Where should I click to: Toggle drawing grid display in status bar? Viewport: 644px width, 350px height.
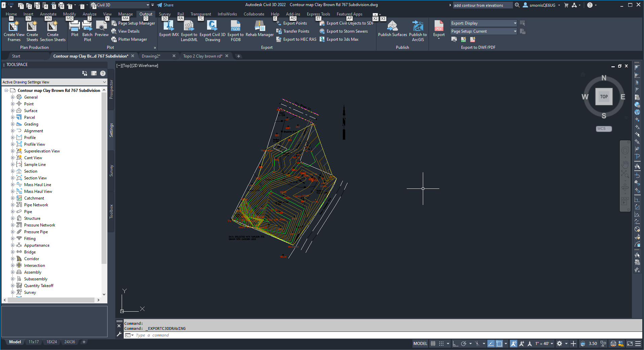pyautogui.click(x=433, y=344)
